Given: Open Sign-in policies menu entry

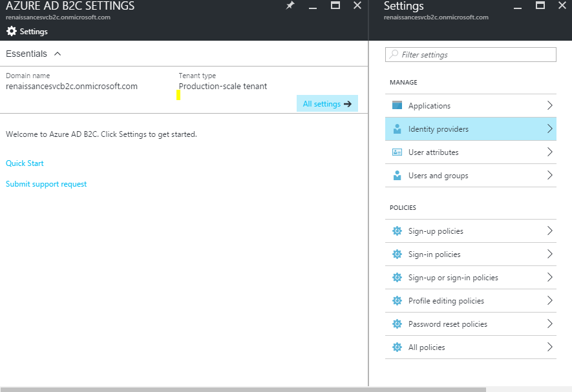Looking at the screenshot, I should point(434,254).
